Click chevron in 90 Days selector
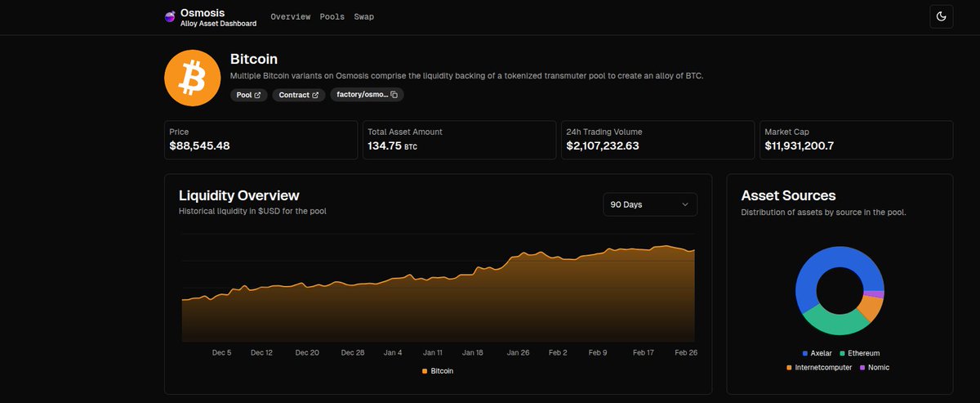 click(x=684, y=204)
